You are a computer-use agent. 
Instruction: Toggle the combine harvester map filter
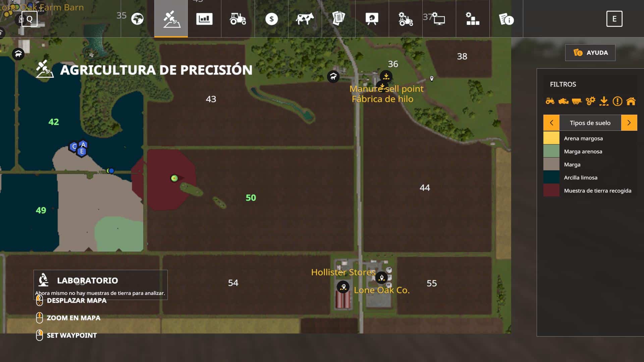pyautogui.click(x=563, y=101)
